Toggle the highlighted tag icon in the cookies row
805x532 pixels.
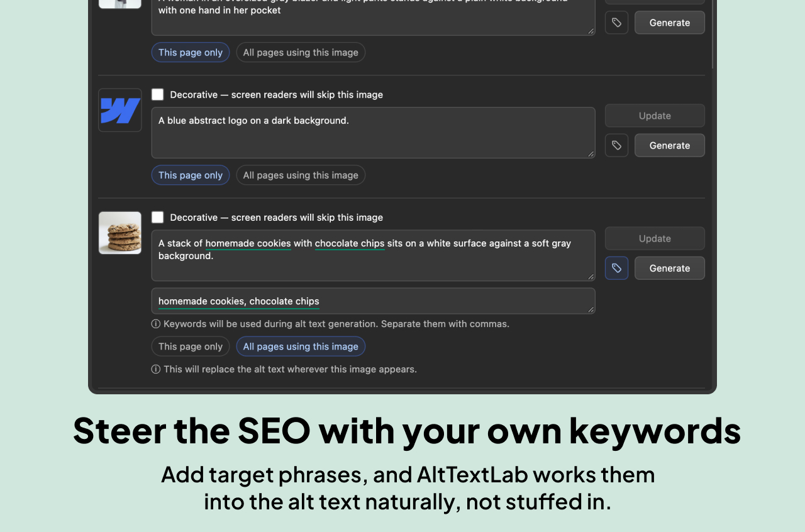click(616, 268)
